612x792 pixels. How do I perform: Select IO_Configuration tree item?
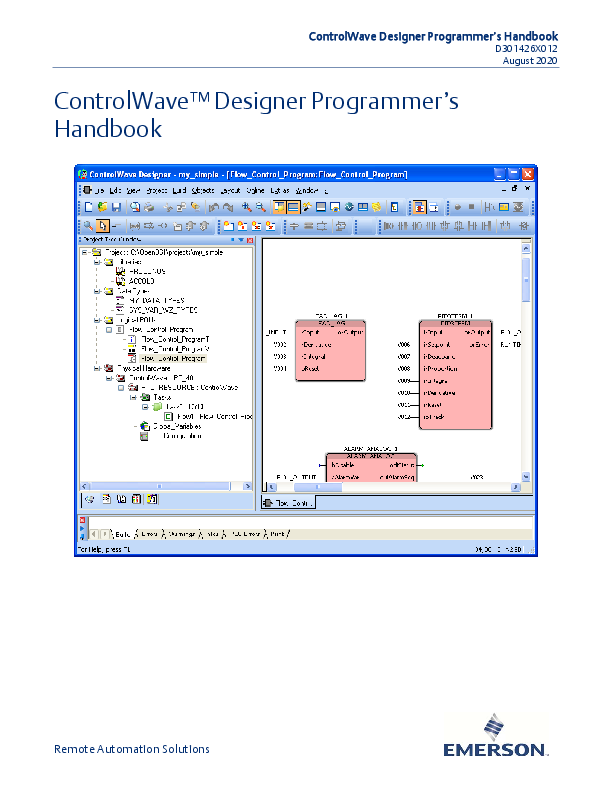tap(182, 436)
